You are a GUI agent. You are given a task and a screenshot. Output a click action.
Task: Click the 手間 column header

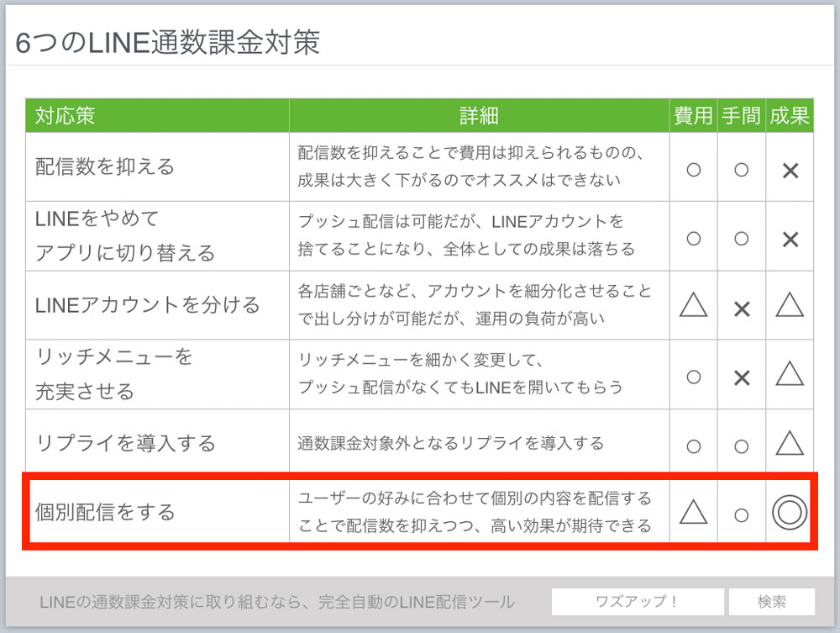click(741, 115)
